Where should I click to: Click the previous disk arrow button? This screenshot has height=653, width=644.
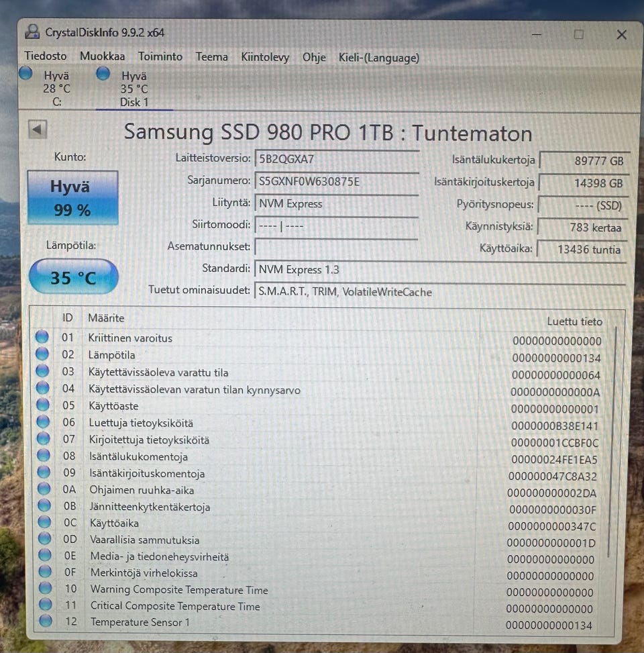click(38, 130)
